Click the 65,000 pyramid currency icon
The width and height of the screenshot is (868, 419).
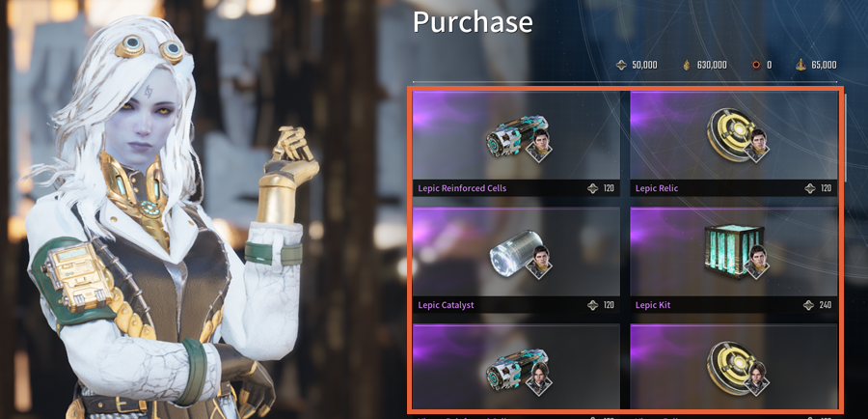tap(800, 65)
